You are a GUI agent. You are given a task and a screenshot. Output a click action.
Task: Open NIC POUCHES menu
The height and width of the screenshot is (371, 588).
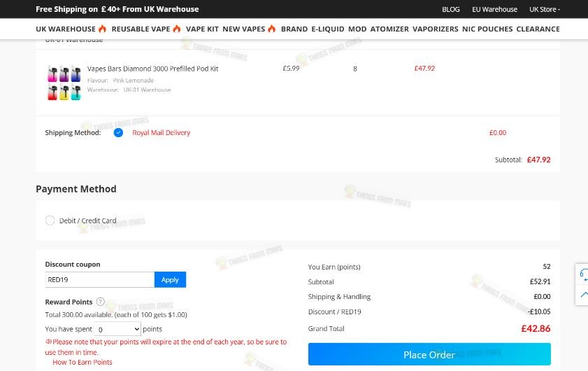click(487, 29)
